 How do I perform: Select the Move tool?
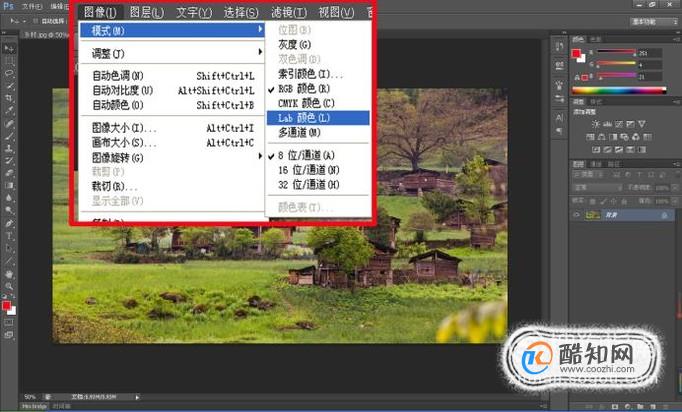(x=9, y=48)
